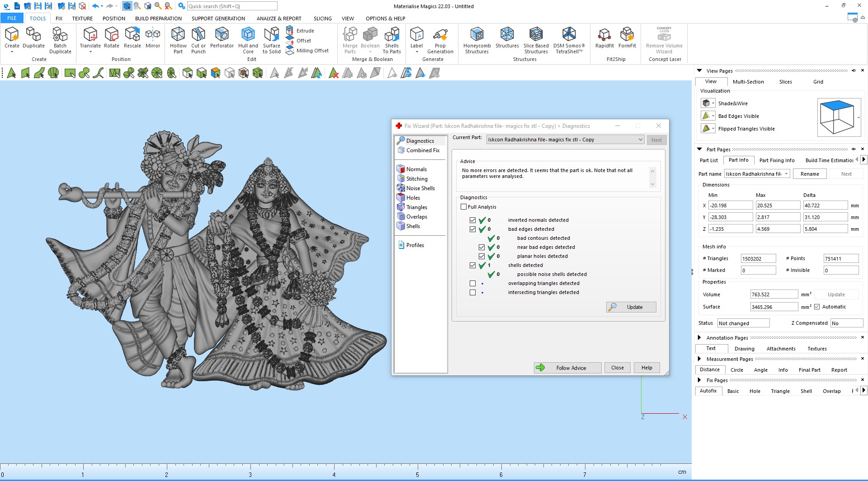Viewport: 868px width, 481px height.
Task: Open the Current Part dropdown in Fix Wizard
Action: point(565,140)
